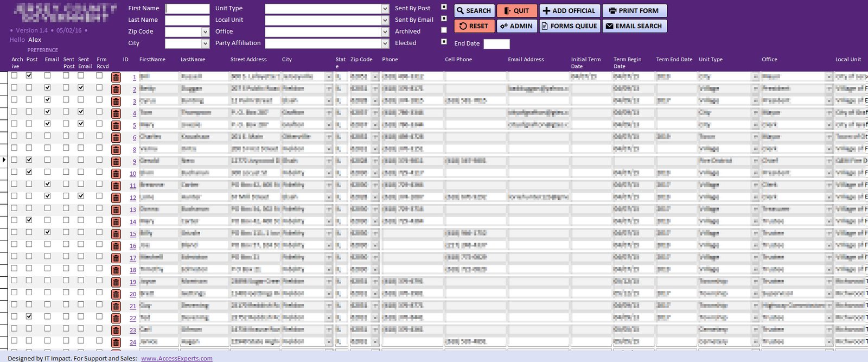Reset the search filters
The width and height of the screenshot is (868, 362).
click(474, 26)
